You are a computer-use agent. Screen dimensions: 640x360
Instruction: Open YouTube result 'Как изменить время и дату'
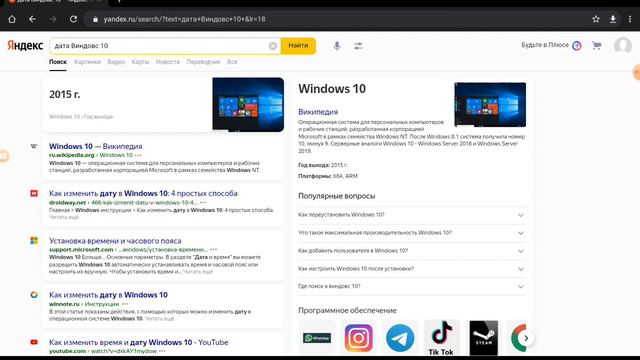pyautogui.click(x=138, y=342)
